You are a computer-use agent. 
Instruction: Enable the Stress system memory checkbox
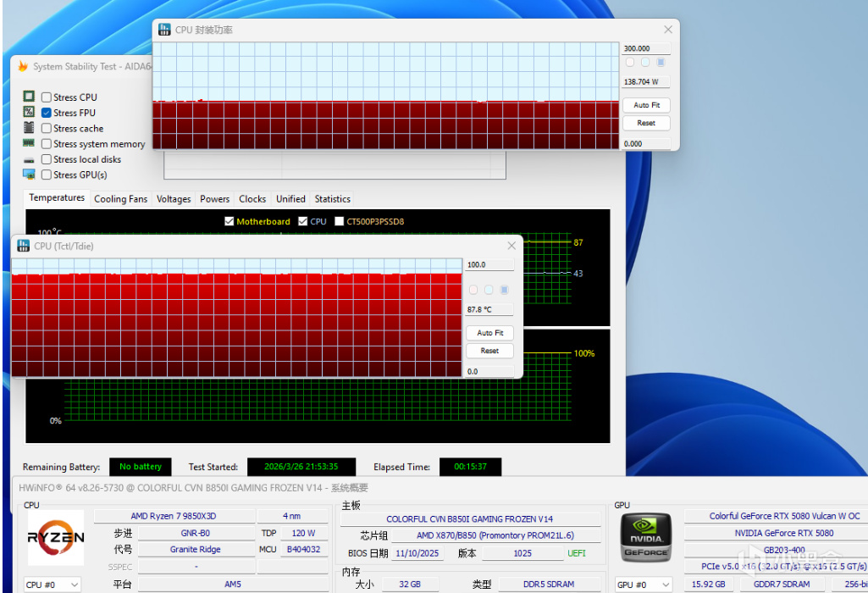(x=47, y=144)
